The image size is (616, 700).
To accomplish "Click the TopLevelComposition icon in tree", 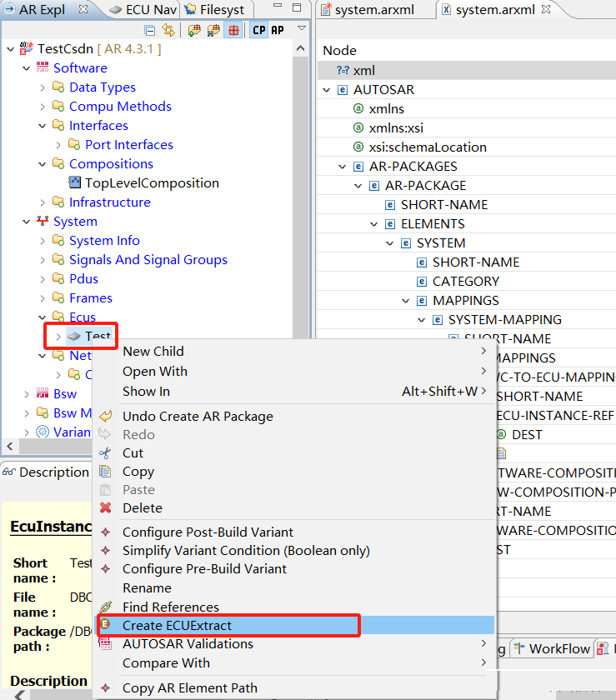I will point(75,183).
